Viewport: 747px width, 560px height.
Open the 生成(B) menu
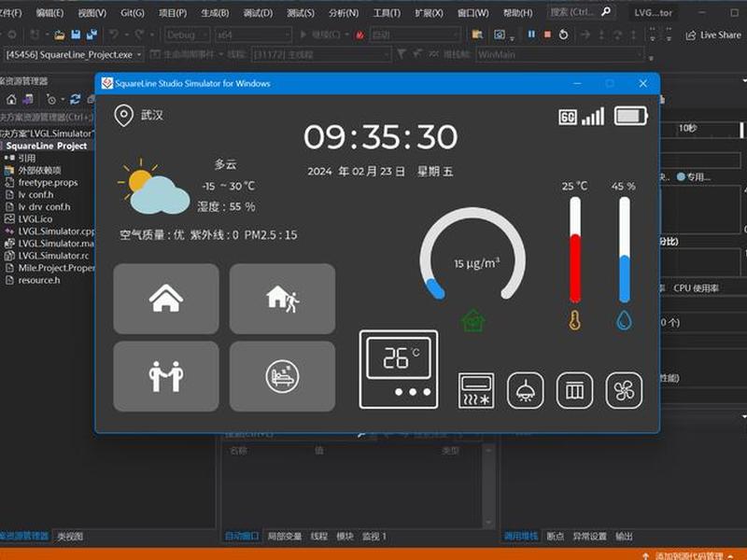click(x=215, y=13)
